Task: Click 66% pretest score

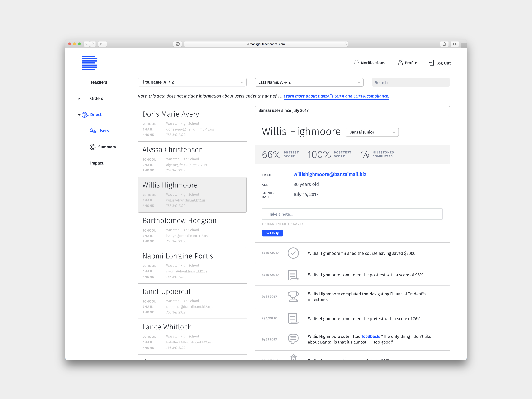Action: (271, 154)
